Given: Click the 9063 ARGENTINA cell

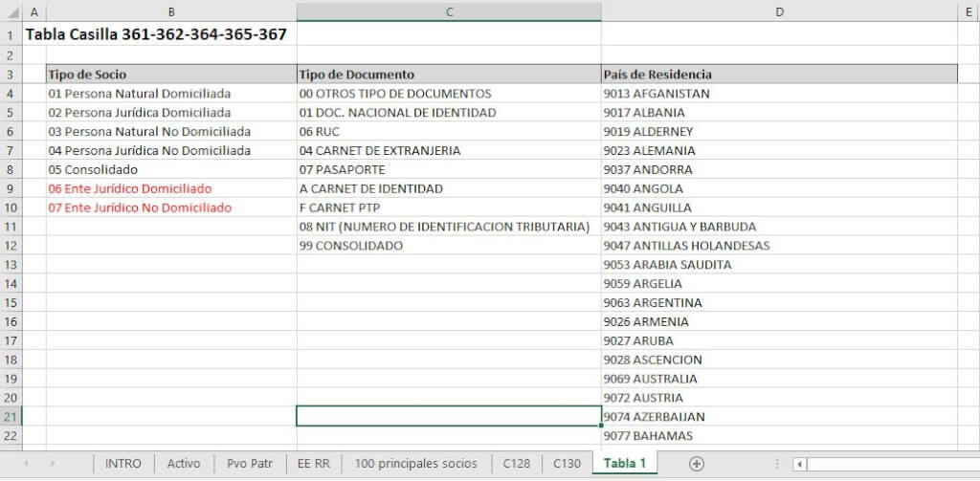Looking at the screenshot, I should pos(779,302).
